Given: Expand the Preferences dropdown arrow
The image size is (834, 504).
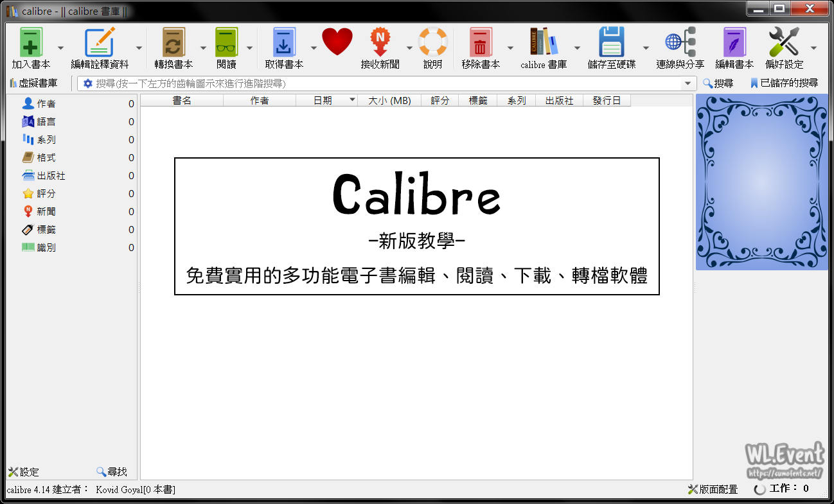Looking at the screenshot, I should 813,48.
